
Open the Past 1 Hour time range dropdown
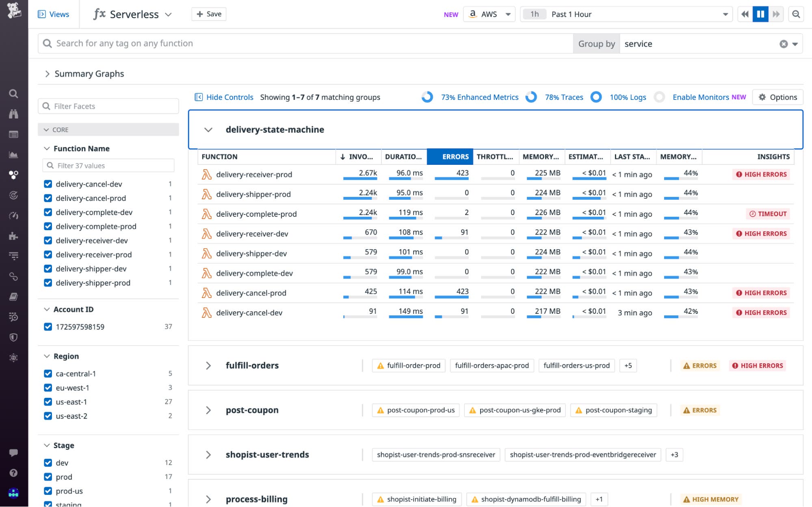pyautogui.click(x=725, y=14)
